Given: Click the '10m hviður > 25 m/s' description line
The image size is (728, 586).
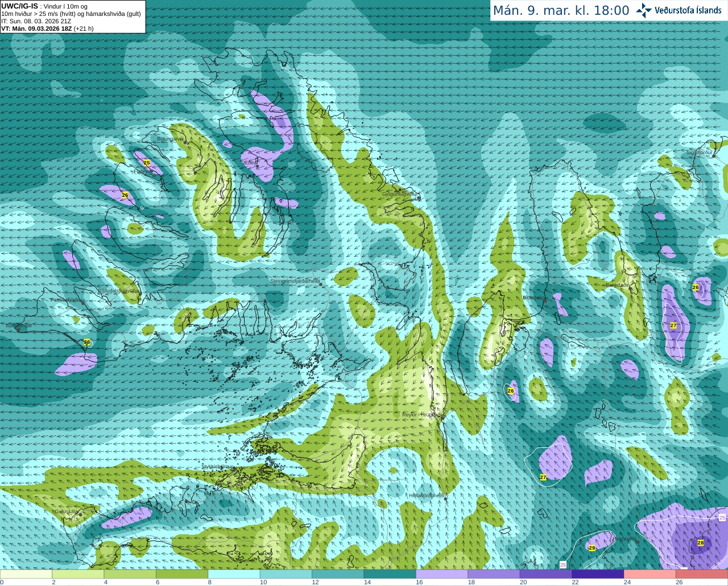Looking at the screenshot, I should pos(71,14).
